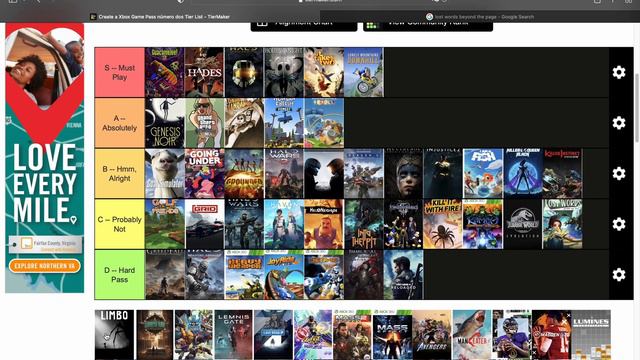The width and height of the screenshot is (640, 360).
Task: Switch to the 'lost words beyond the page' Google tab
Action: pos(480,17)
